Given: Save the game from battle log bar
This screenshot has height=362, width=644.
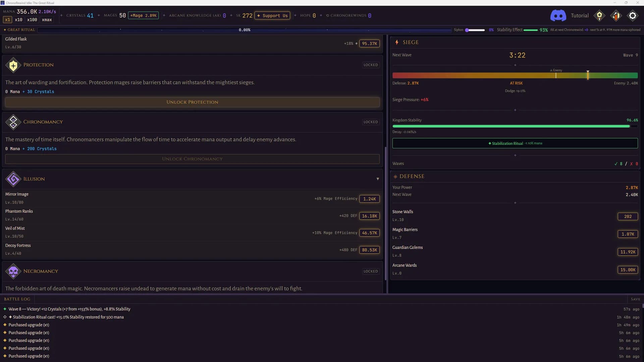Looking at the screenshot, I should [635, 299].
